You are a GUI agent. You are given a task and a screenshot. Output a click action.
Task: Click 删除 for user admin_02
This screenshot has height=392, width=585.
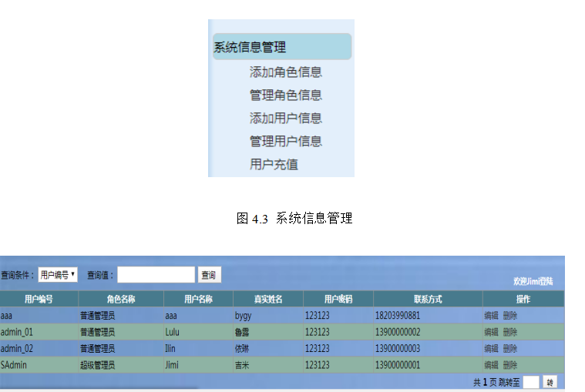[x=509, y=348]
